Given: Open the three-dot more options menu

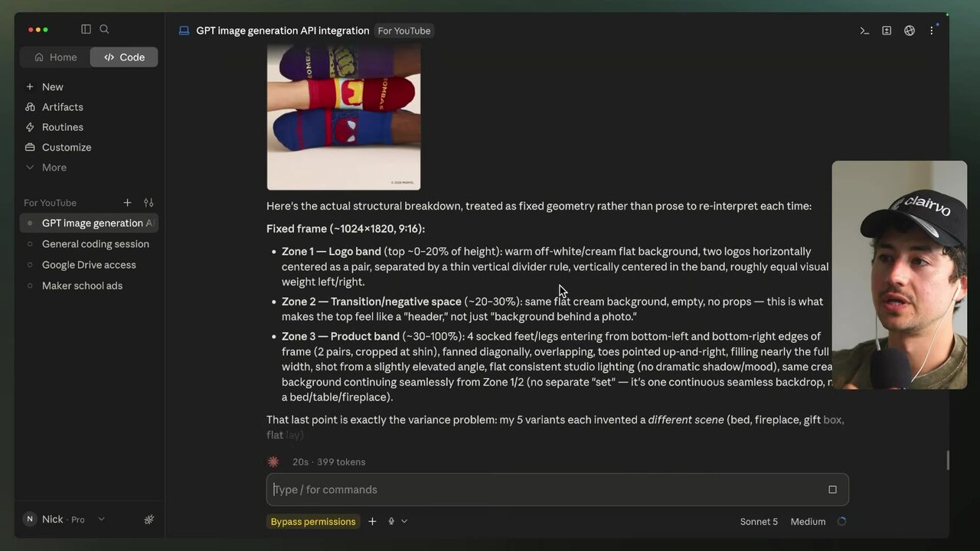Looking at the screenshot, I should click(x=932, y=31).
